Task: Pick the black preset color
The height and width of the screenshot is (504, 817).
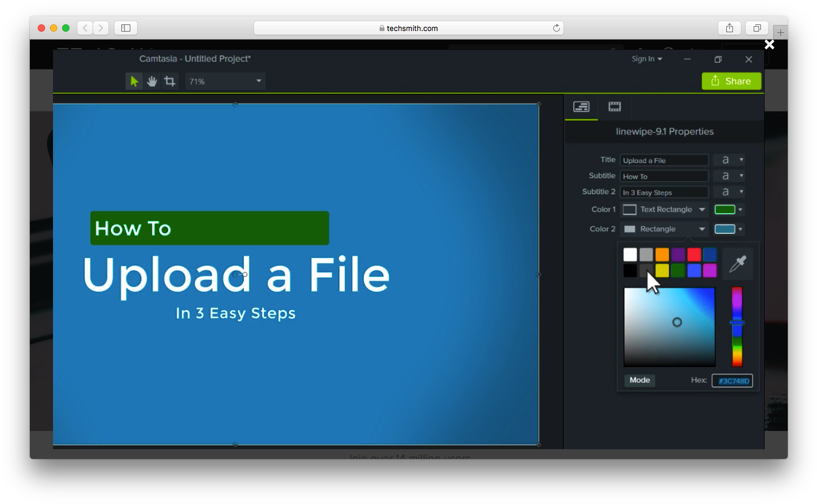Action: point(630,270)
